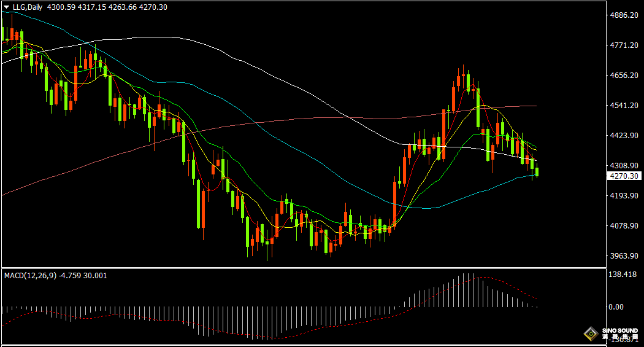
Task: Click the high value 4317.15 in header
Action: (x=91, y=7)
